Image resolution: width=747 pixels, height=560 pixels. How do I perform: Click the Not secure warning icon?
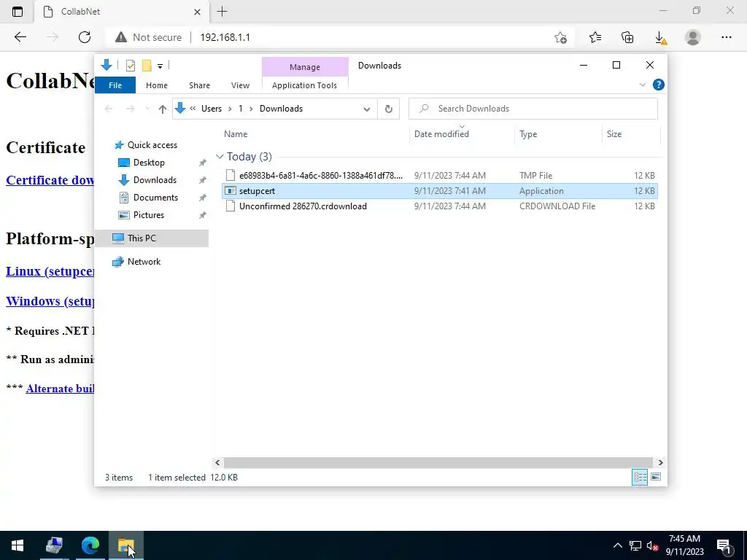[121, 37]
